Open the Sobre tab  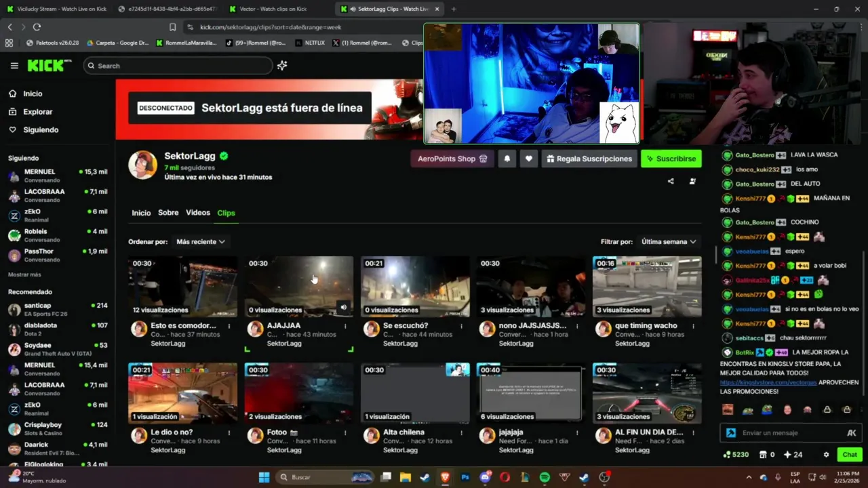(x=168, y=213)
